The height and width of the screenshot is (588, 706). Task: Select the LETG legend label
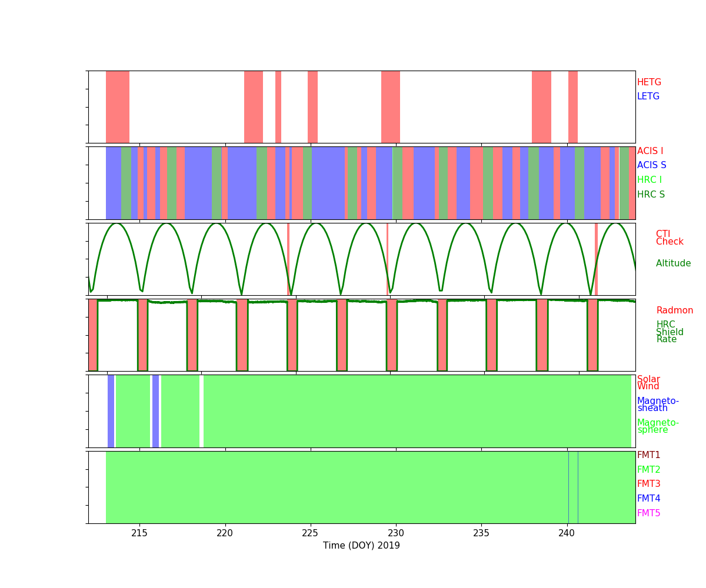[648, 96]
